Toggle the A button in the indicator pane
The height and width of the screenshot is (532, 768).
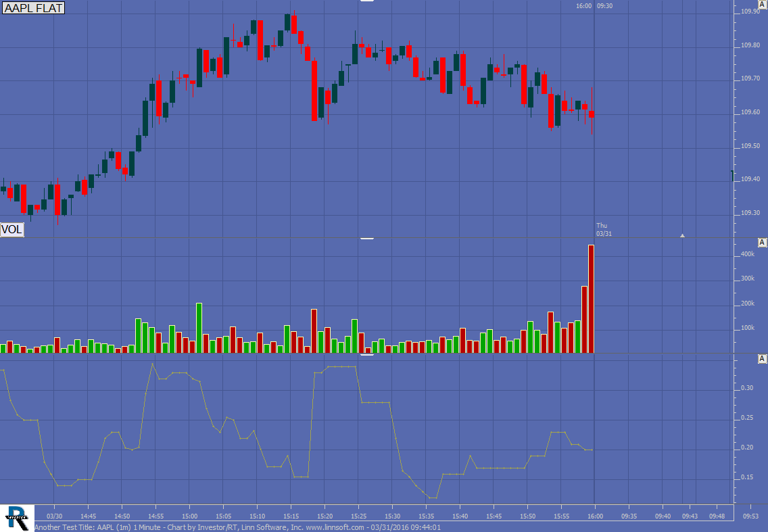(762, 359)
